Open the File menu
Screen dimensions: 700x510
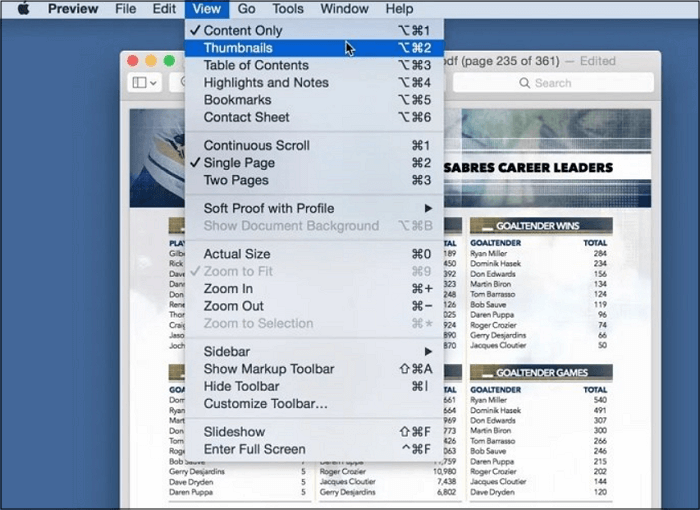click(x=125, y=9)
